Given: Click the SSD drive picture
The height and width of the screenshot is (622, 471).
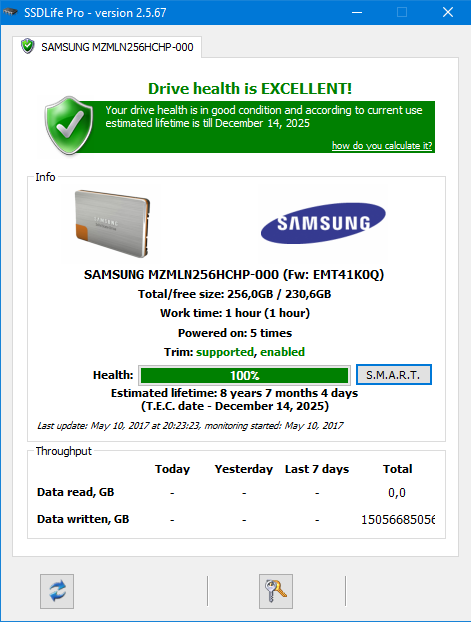Looking at the screenshot, I should (x=113, y=224).
